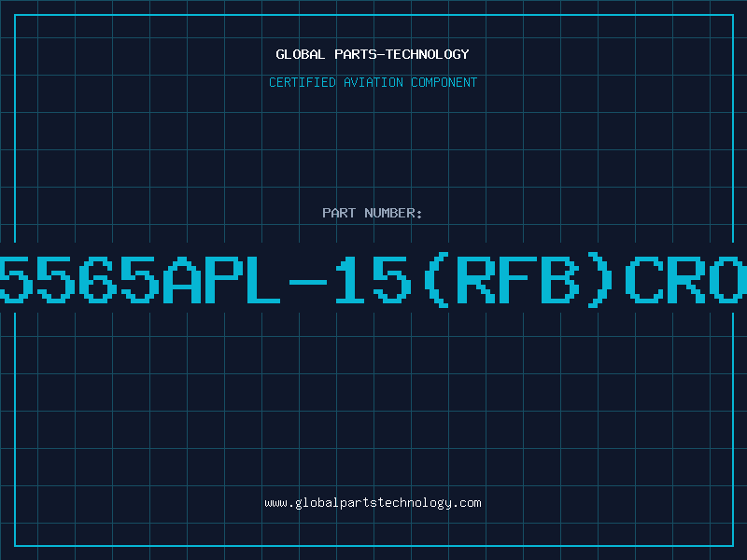Click the PART NUMBER: label
The image size is (747, 560).
coord(373,213)
